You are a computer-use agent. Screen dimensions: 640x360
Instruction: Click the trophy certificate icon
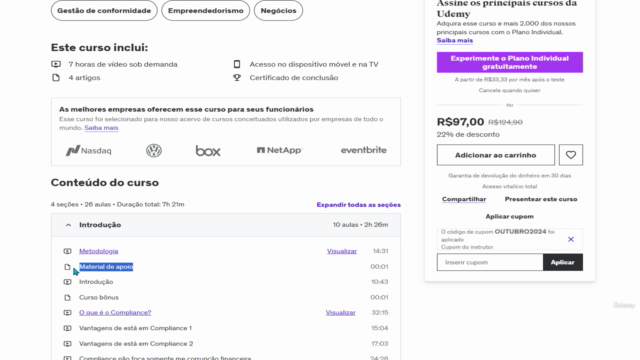[x=237, y=78]
